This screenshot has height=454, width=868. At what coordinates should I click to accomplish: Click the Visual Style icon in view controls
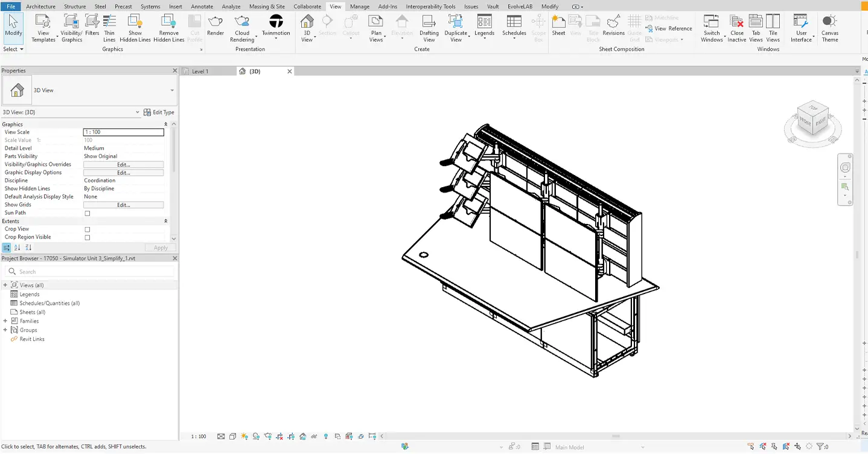232,436
